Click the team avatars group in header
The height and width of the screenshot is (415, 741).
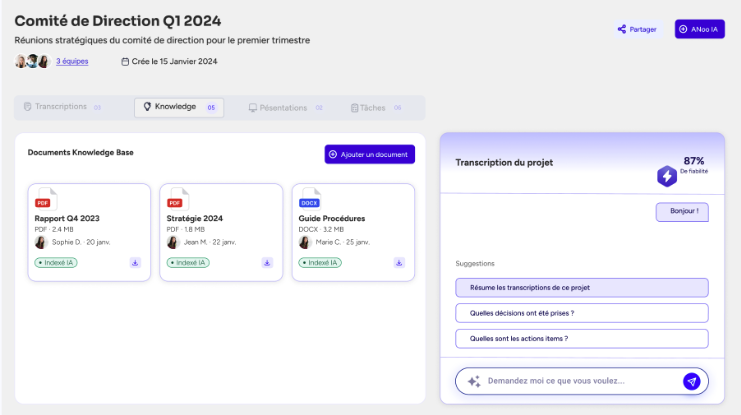32,61
